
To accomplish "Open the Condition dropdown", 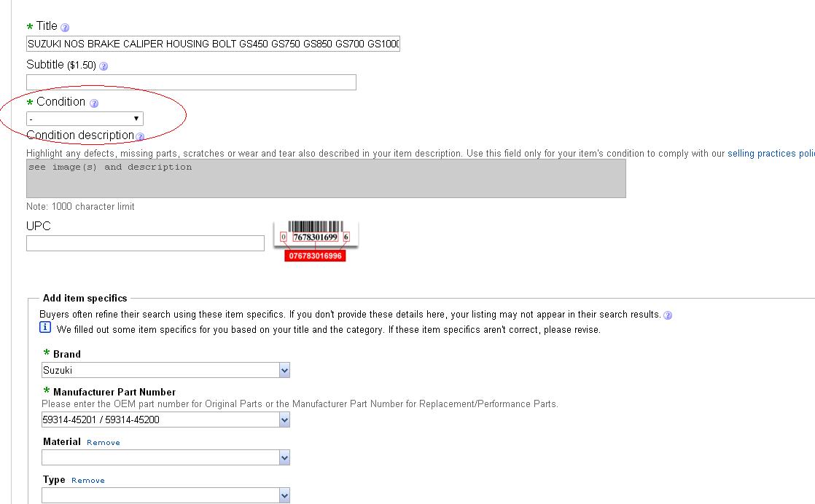I will pyautogui.click(x=85, y=119).
